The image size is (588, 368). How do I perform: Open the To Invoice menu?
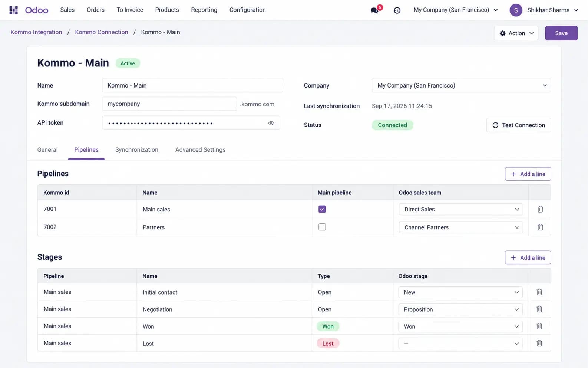point(130,10)
